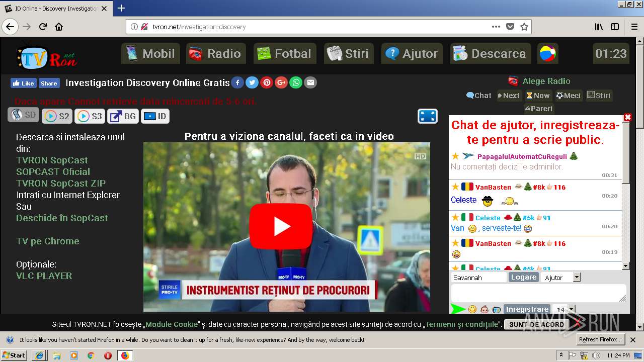The height and width of the screenshot is (362, 644).
Task: Click the chat message text area
Action: pyautogui.click(x=538, y=293)
